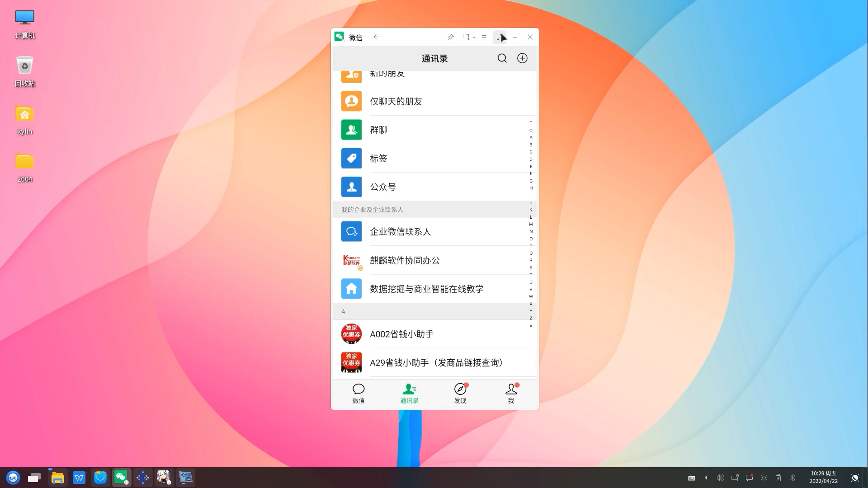Click the plus icon to add friends
The height and width of the screenshot is (488, 868).
click(522, 58)
